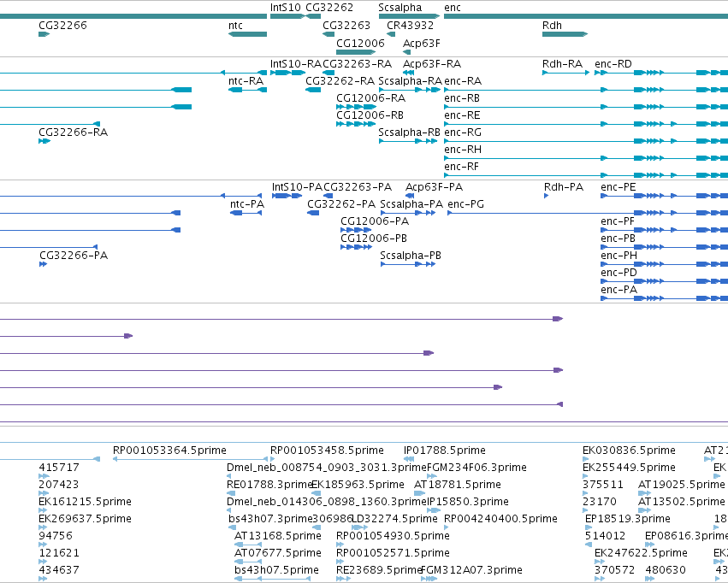
Task: Click the enc-RE transcript label
Action: click(462, 115)
